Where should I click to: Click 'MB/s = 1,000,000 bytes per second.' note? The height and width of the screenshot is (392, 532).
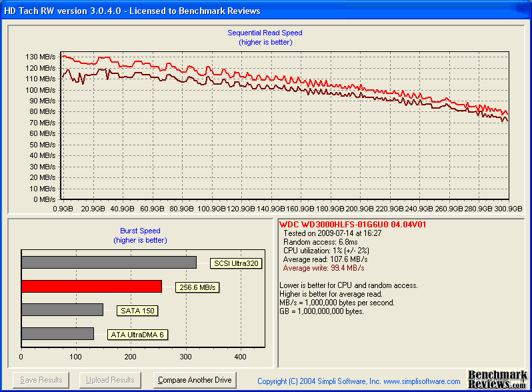click(x=337, y=303)
